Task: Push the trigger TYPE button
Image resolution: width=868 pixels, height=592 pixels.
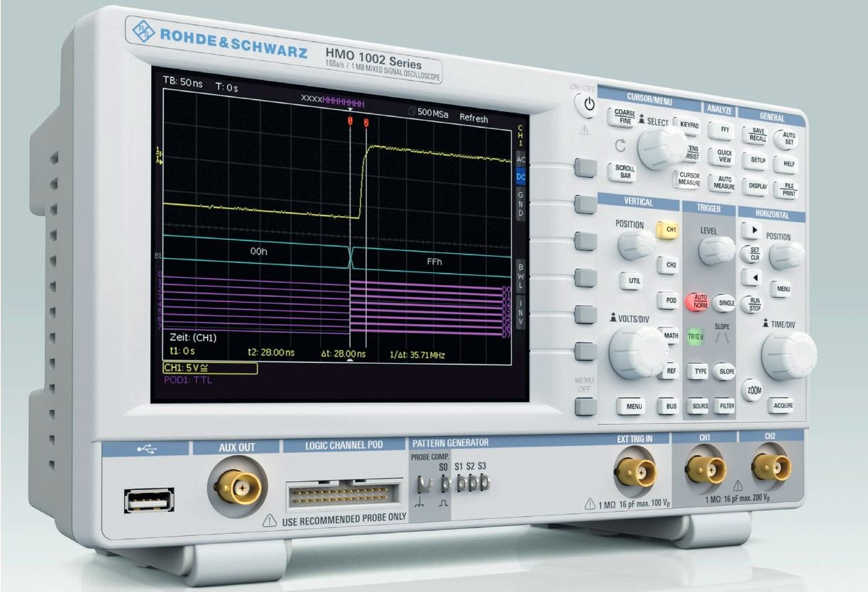Action: click(x=699, y=370)
